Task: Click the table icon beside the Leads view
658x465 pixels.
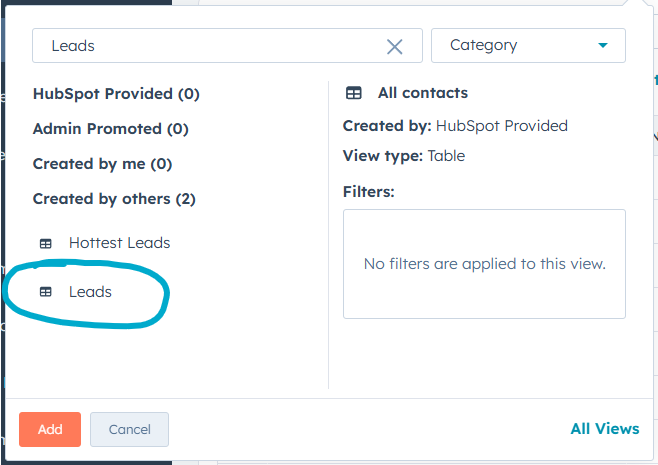Action: pos(45,292)
